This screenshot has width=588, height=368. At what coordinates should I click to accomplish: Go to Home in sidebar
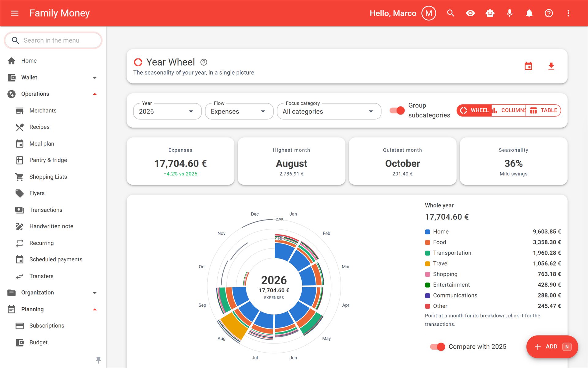53,61
